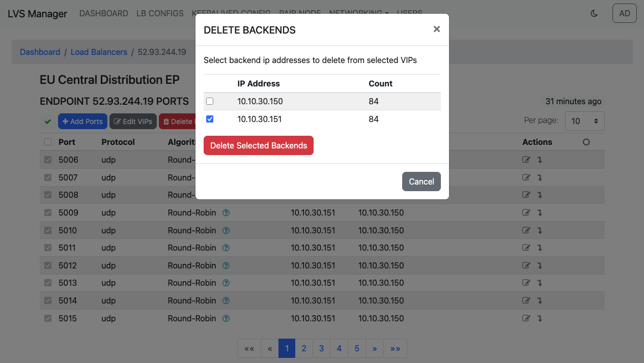Click circle icon in Actions header
The height and width of the screenshot is (363, 644).
[x=586, y=142]
